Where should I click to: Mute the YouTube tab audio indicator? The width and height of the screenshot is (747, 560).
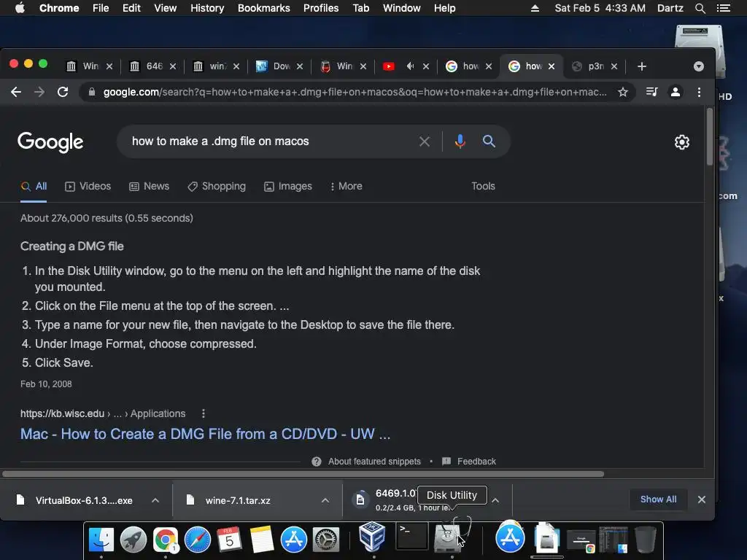(x=410, y=66)
